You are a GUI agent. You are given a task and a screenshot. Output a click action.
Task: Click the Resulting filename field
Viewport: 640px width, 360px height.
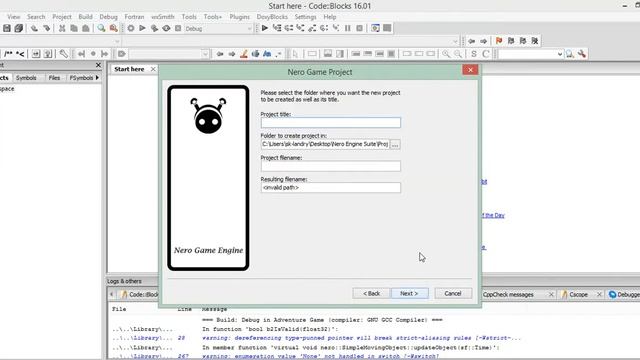click(331, 187)
